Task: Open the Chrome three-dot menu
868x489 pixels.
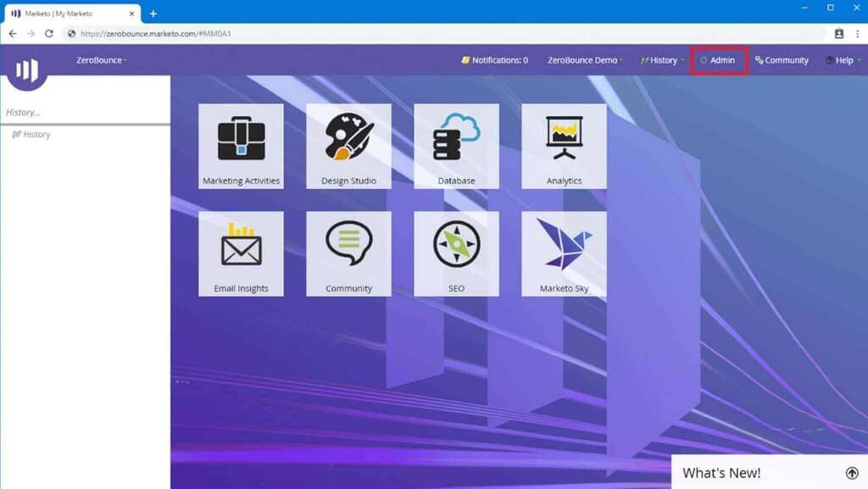Action: 858,34
